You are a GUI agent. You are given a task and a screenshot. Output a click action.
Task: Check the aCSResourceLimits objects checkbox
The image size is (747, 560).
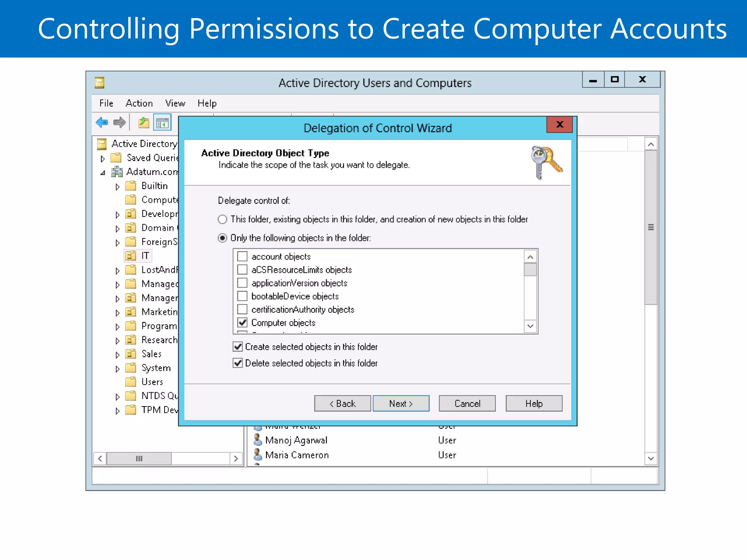[242, 269]
